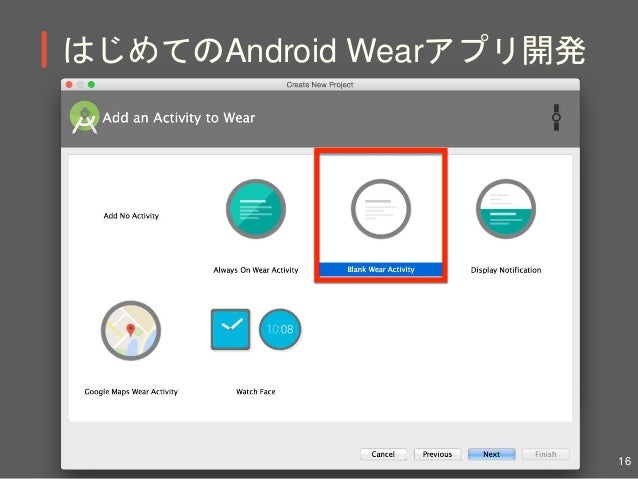Image resolution: width=638 pixels, height=479 pixels.
Task: Select the Blank Wear Activity template icon
Action: (x=381, y=209)
